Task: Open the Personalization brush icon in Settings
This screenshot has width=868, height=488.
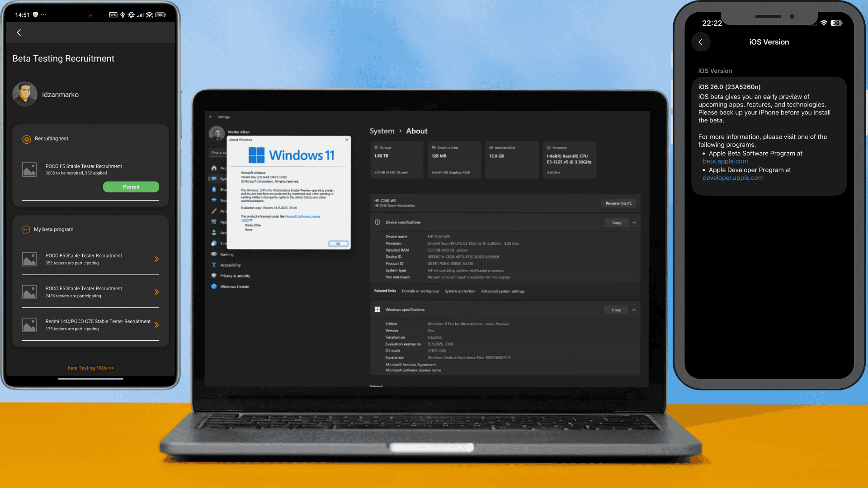Action: pos(214,211)
